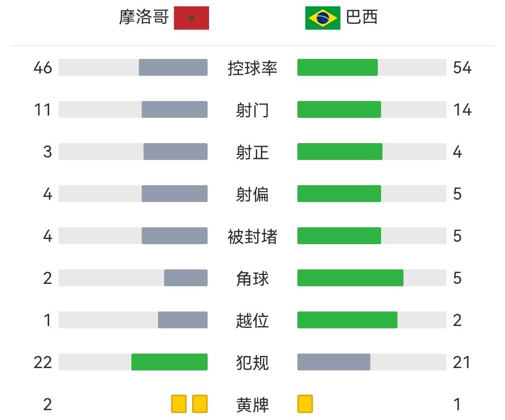Click Brazil's green possession bar
This screenshot has width=505, height=420.
point(338,67)
